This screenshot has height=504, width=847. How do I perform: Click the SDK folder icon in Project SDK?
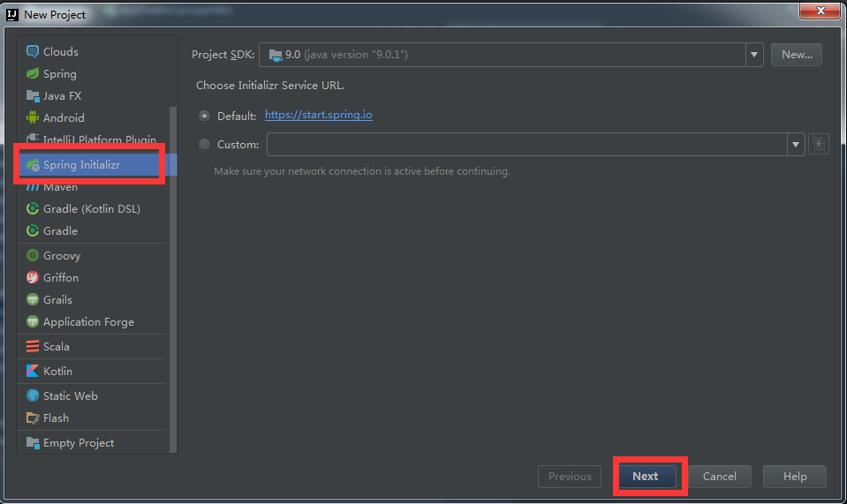[276, 55]
